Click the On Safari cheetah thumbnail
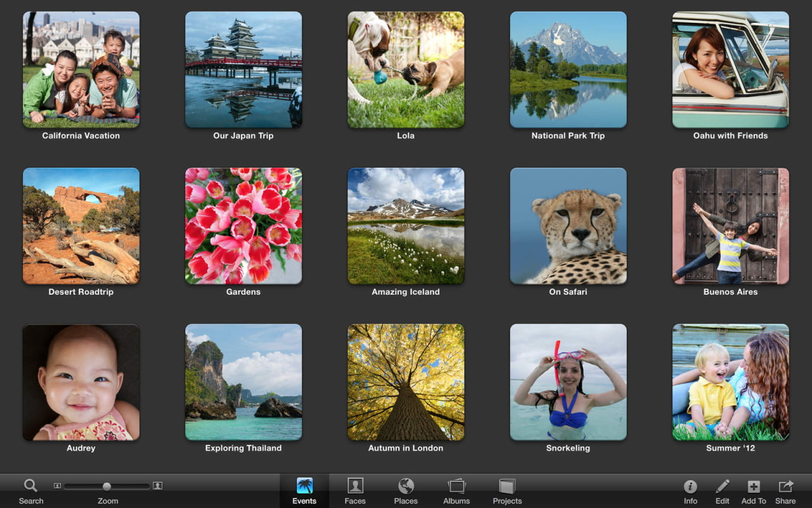 (x=568, y=225)
